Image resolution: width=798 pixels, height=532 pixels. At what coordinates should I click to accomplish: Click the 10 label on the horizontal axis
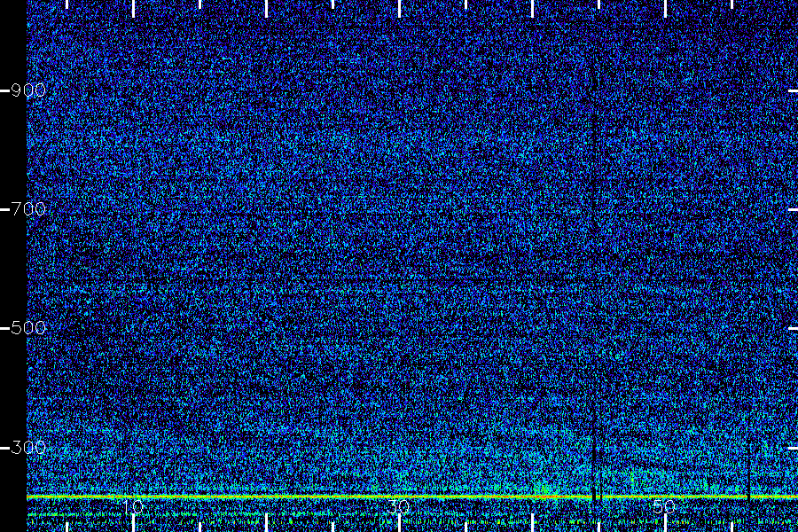[133, 507]
